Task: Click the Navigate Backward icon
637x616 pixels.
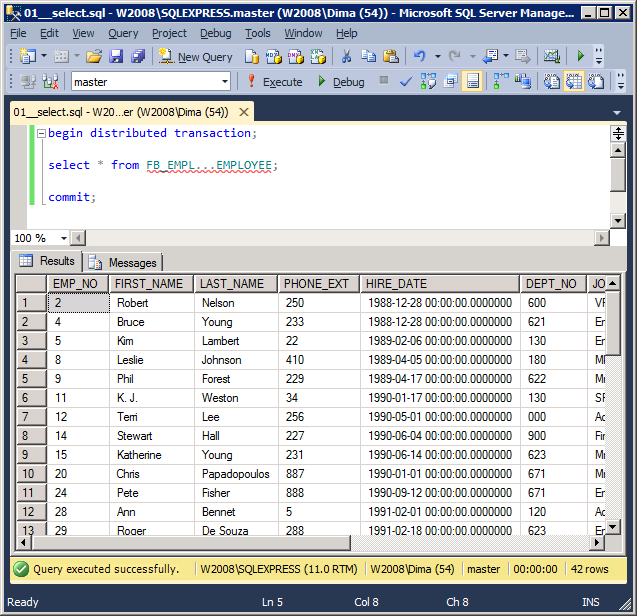Action: point(490,56)
